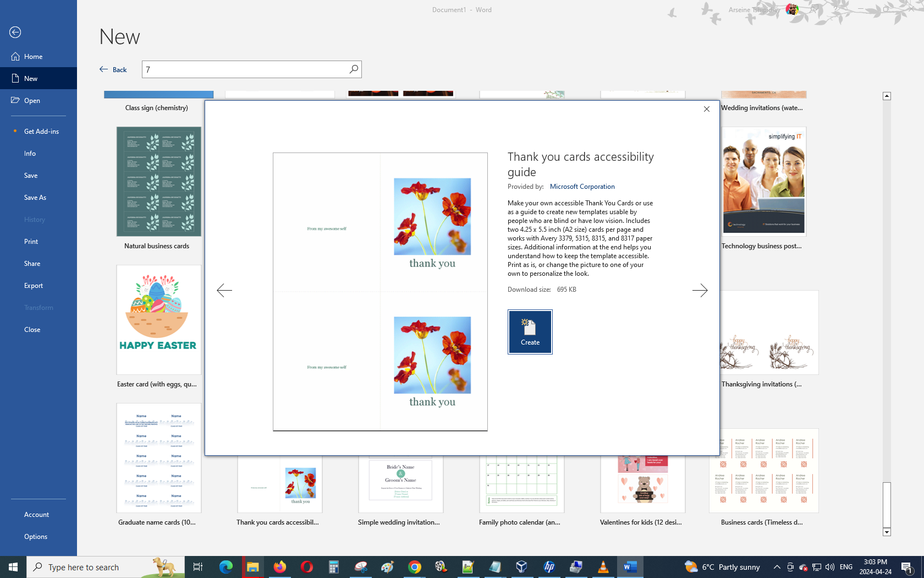Screen dimensions: 924x578
Task: Expand hidden system tray icons
Action: click(777, 567)
